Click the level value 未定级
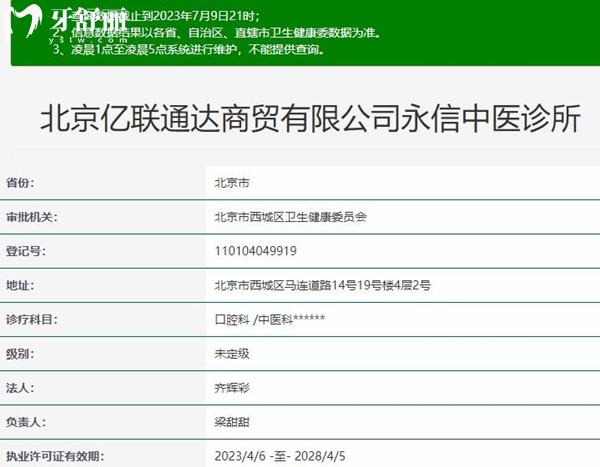The height and width of the screenshot is (467, 600). pos(231,353)
